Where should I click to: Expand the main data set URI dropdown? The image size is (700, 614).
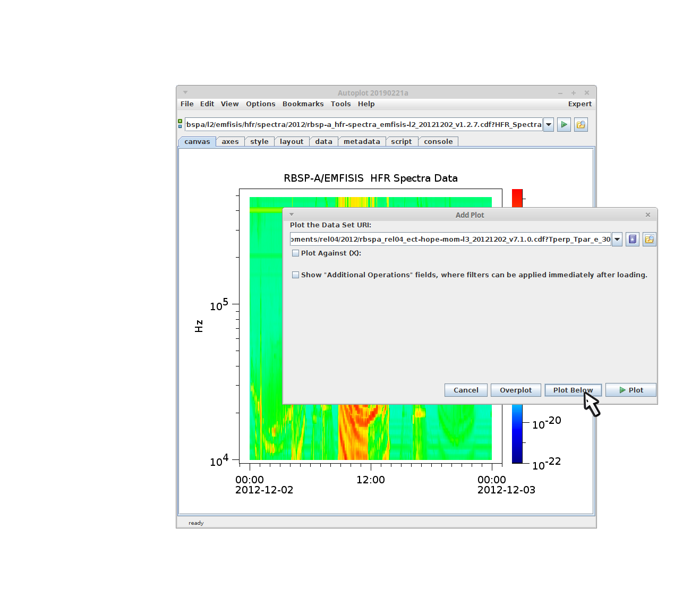tap(549, 125)
